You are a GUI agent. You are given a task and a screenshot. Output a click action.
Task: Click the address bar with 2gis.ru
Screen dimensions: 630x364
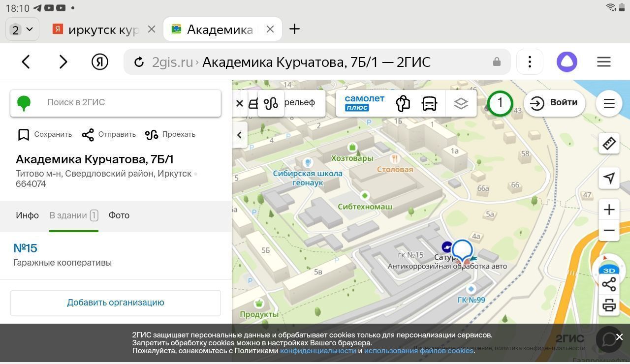(x=317, y=62)
